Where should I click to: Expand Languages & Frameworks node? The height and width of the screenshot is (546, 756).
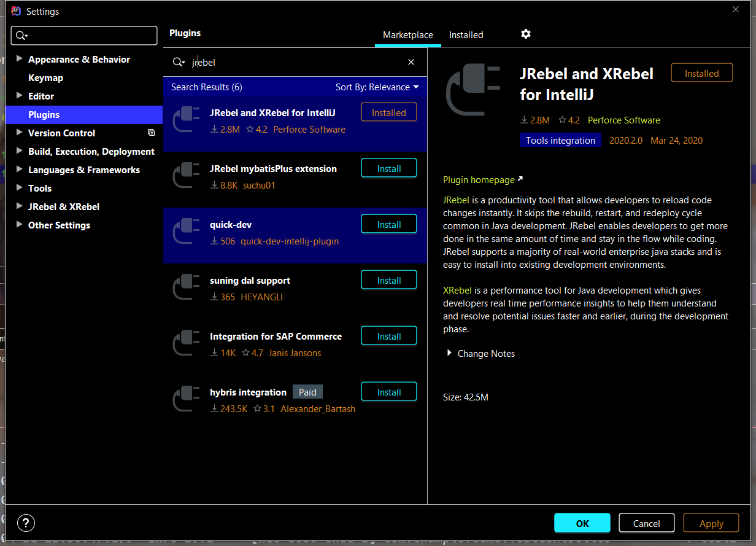coord(20,170)
